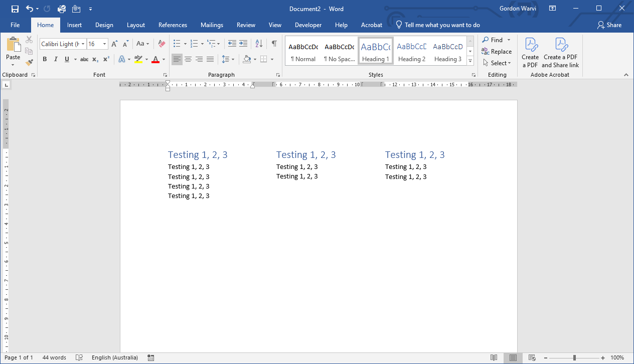The height and width of the screenshot is (364, 634).
Task: Click the Grow Font icon
Action: pos(114,44)
